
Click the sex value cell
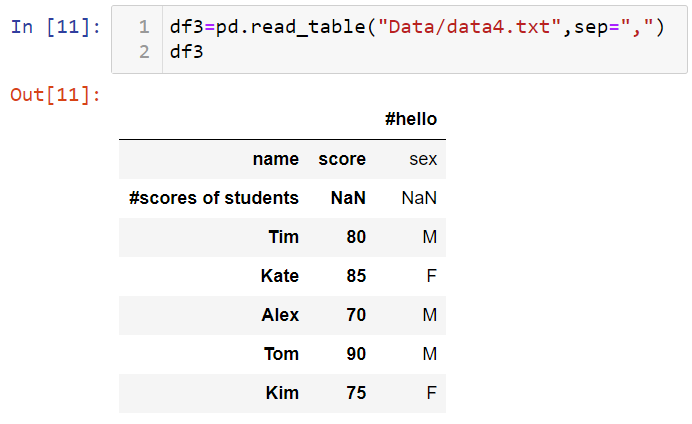coord(423,159)
